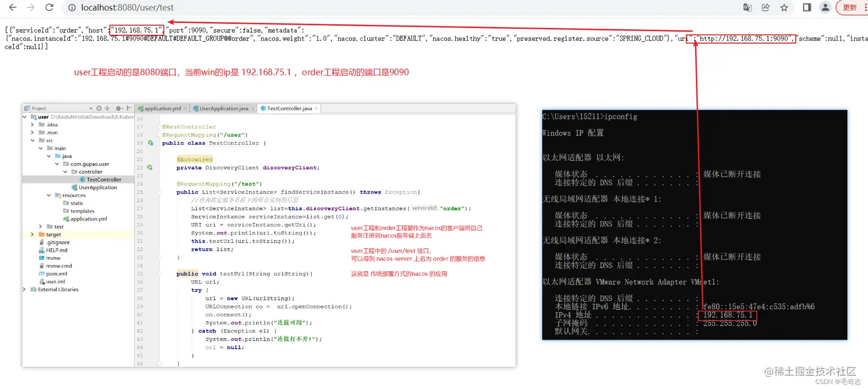Collapse the user project root node
The width and height of the screenshot is (868, 389).
(25, 117)
